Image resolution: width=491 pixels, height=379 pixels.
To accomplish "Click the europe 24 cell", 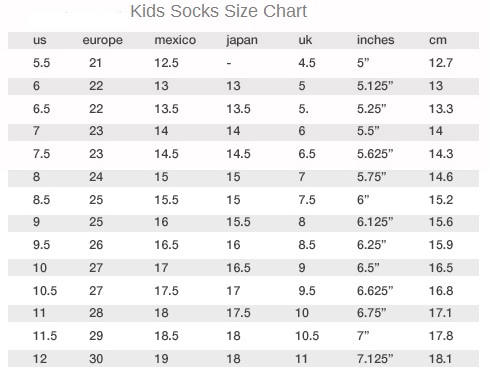I will [x=96, y=177].
